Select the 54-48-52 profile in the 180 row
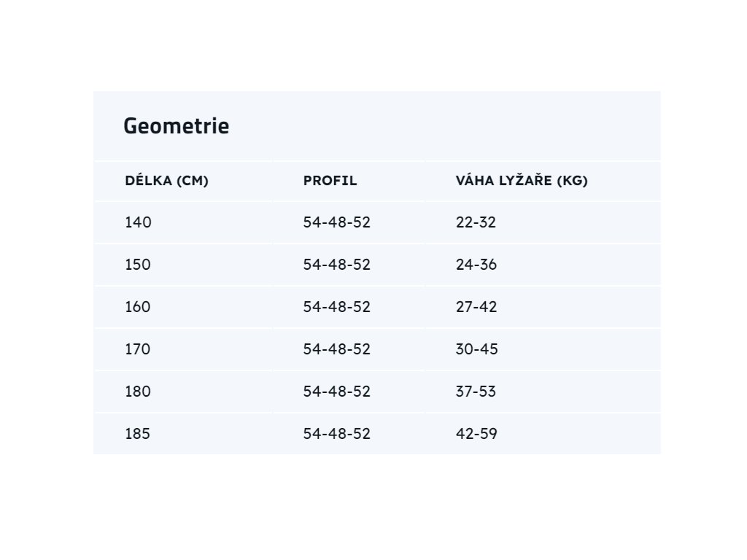 (x=337, y=392)
